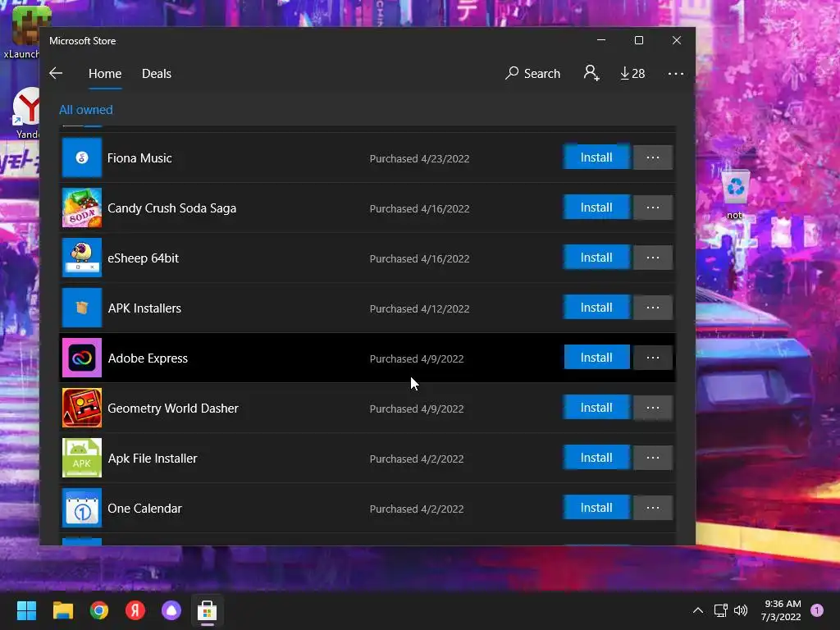Open File Explorer from the taskbar

[x=62, y=610]
